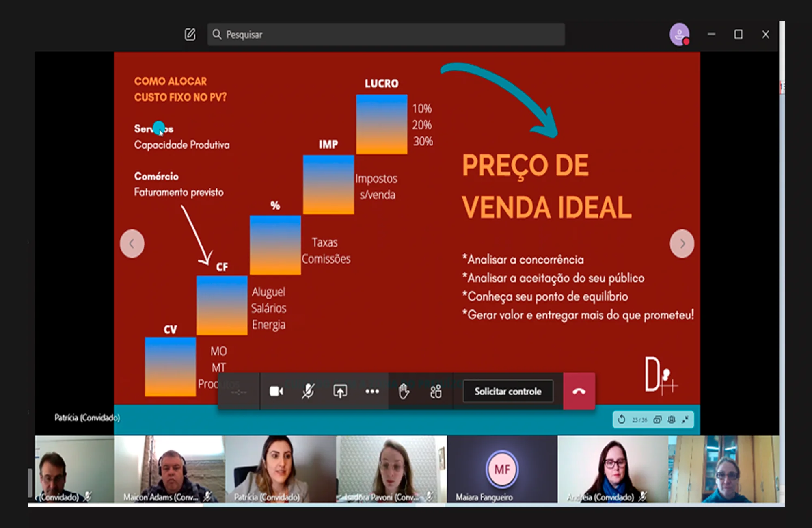Go to the previous slide arrow
Viewport: 812px width, 528px height.
[132, 244]
